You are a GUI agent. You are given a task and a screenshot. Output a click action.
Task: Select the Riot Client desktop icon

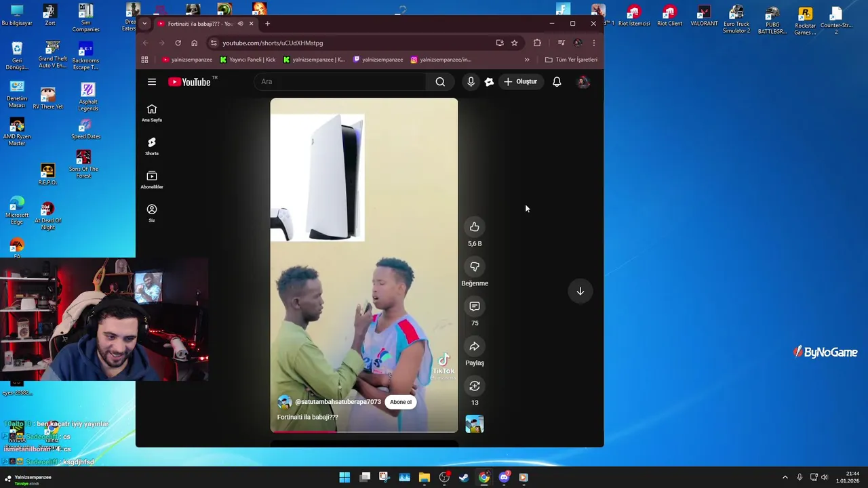[x=669, y=16]
